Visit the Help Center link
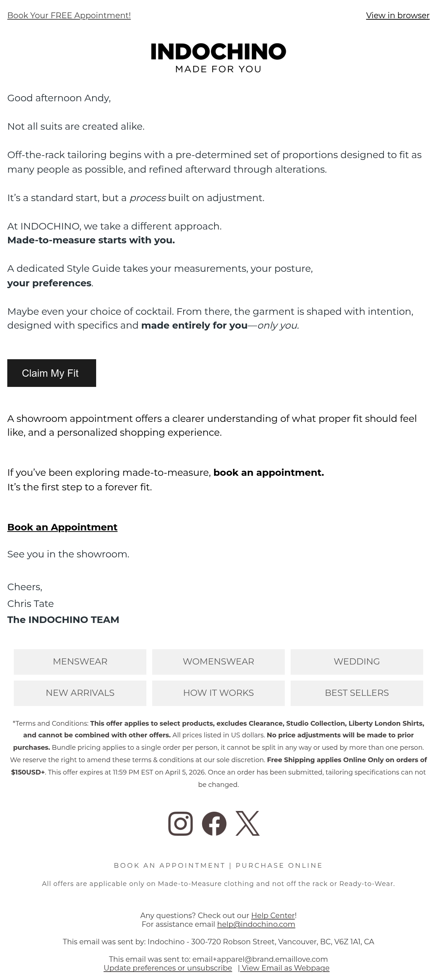Screen dimensions: 437x980 (273, 915)
